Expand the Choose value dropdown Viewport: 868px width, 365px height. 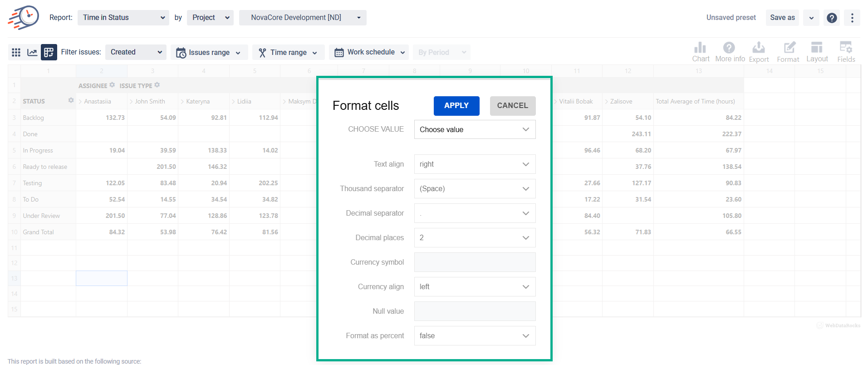475,129
